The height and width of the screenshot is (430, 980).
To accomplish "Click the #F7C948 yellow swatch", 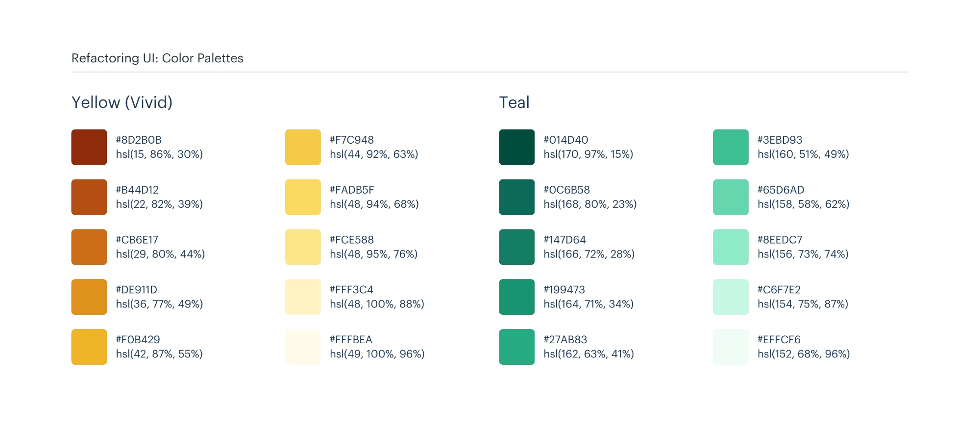I will (303, 147).
